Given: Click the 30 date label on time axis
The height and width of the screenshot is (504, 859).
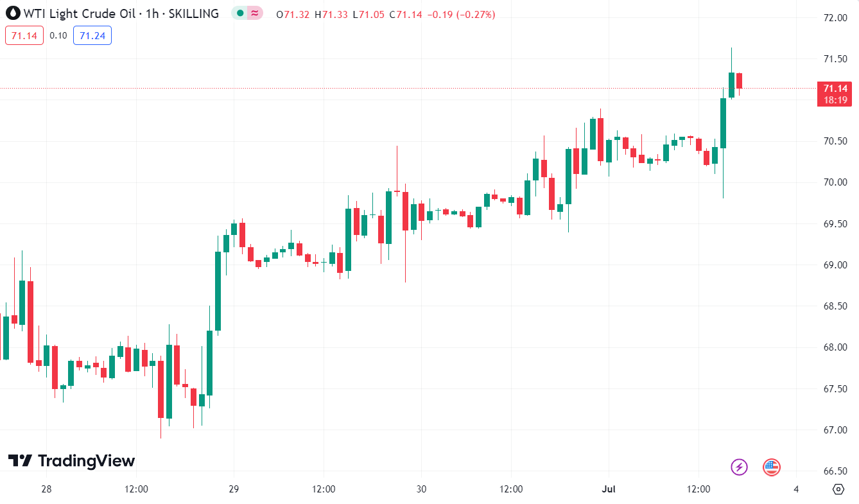Looking at the screenshot, I should [x=421, y=489].
